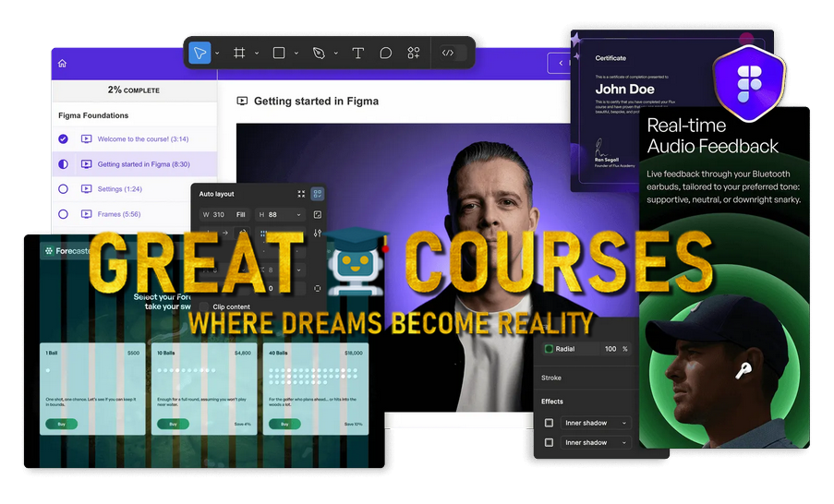The height and width of the screenshot is (504, 834).
Task: Expand the Move tool dropdown arrow
Action: coord(217,54)
